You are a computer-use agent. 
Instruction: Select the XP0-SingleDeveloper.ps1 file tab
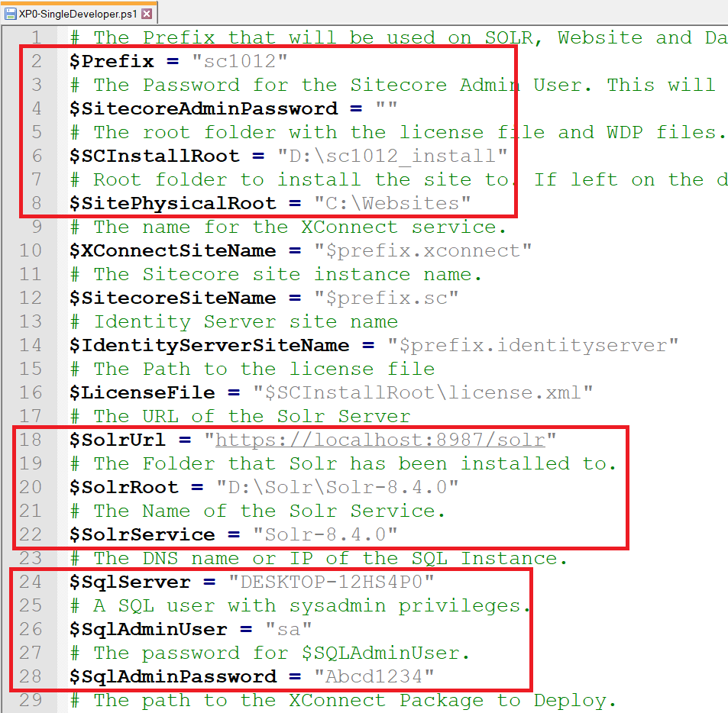(x=79, y=13)
